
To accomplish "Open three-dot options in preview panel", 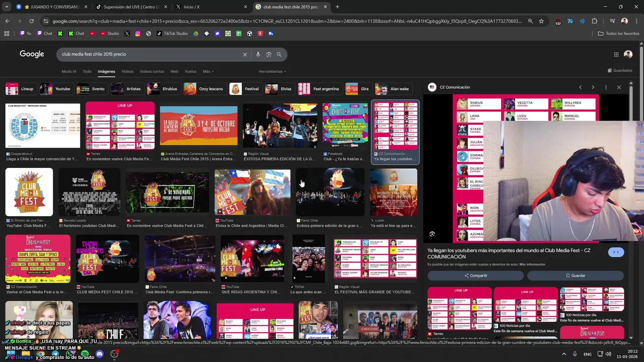I will 606,87.
